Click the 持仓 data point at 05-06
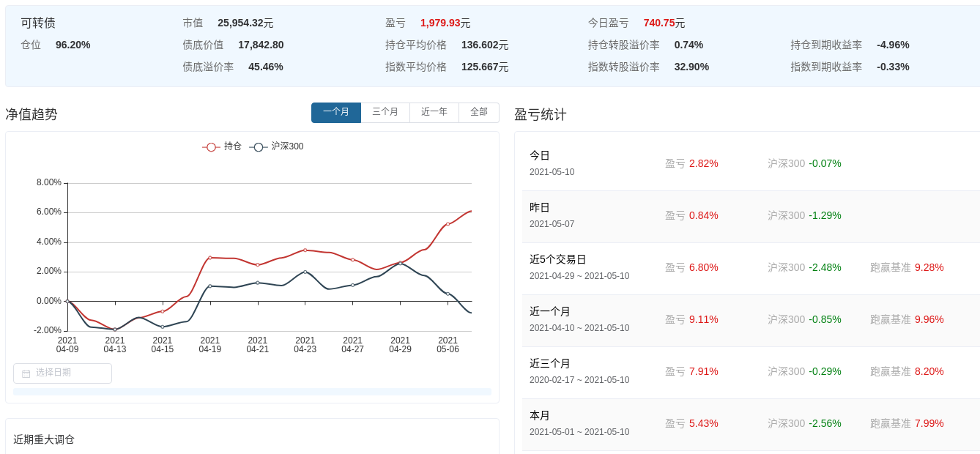 (448, 224)
